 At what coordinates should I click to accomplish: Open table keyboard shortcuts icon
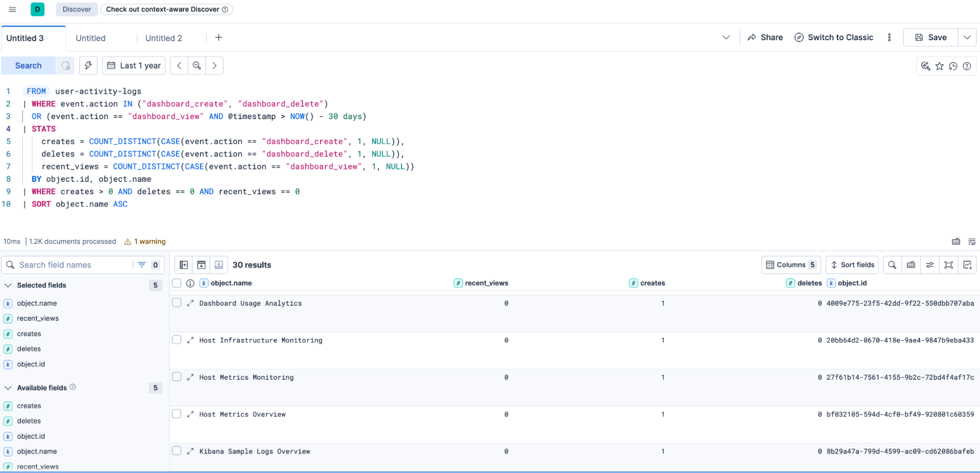(911, 265)
